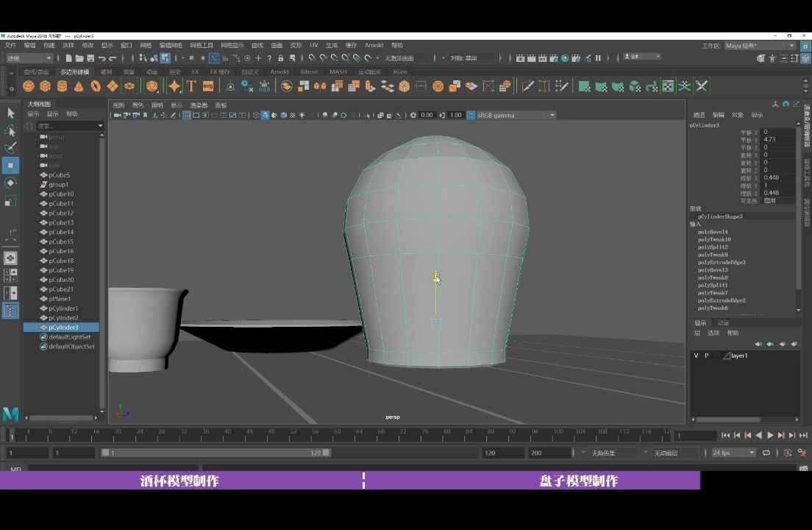This screenshot has width=812, height=530.
Task: Activate the Select tool arrow in toolbox
Action: pyautogui.click(x=10, y=113)
